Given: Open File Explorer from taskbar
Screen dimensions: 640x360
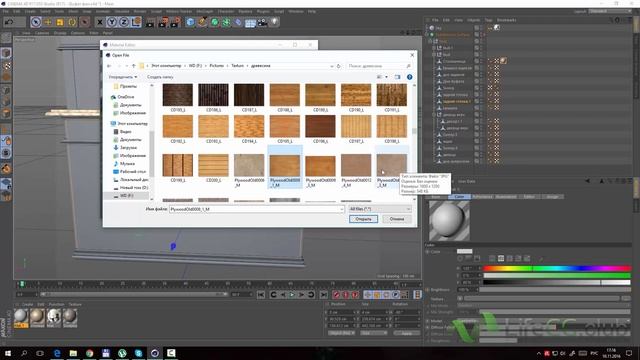Looking at the screenshot, I should tap(73, 353).
